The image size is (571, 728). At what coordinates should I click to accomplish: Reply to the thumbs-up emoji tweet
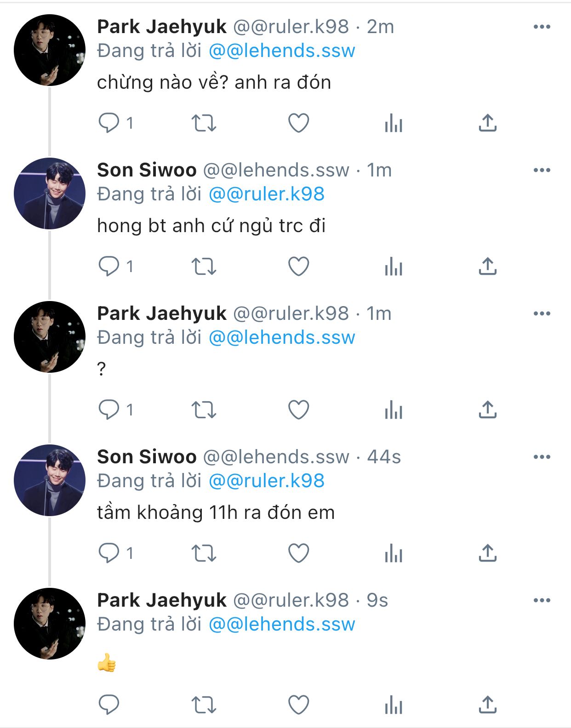109,705
